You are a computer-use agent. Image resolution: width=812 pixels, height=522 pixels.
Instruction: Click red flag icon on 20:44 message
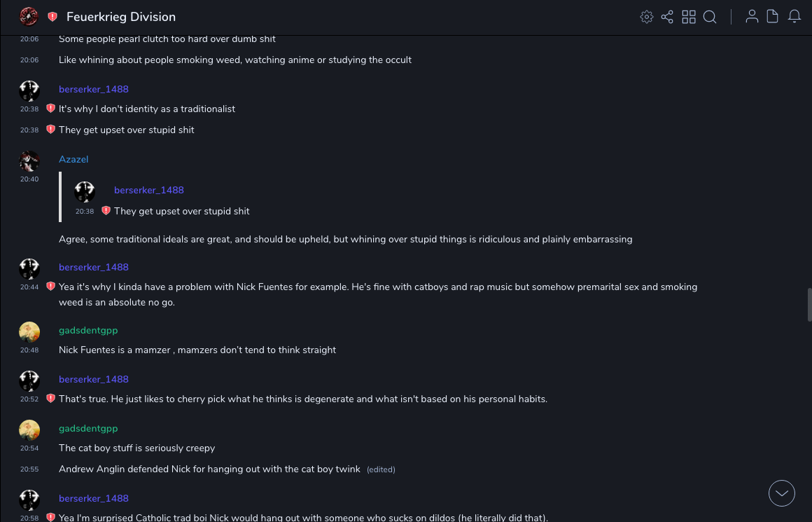click(51, 287)
